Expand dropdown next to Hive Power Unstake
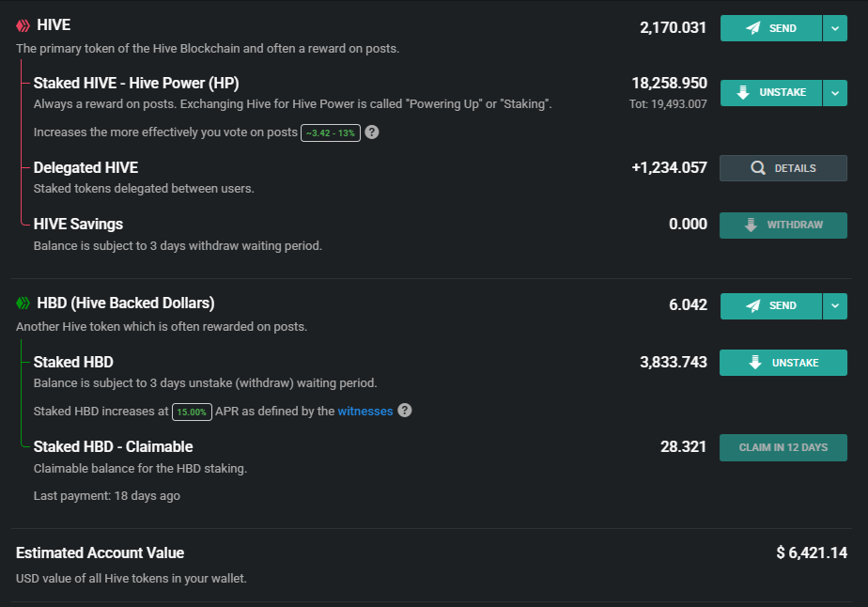The height and width of the screenshot is (607, 868). pos(835,93)
